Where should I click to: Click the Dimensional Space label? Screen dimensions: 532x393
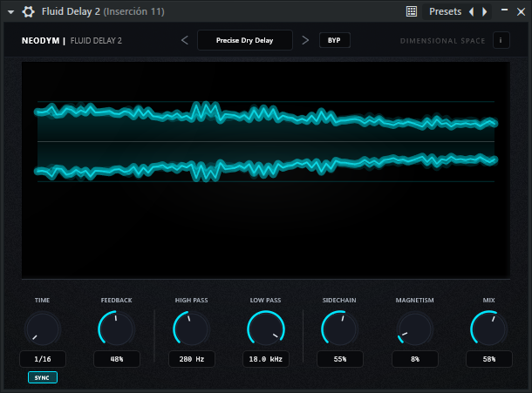tap(442, 41)
